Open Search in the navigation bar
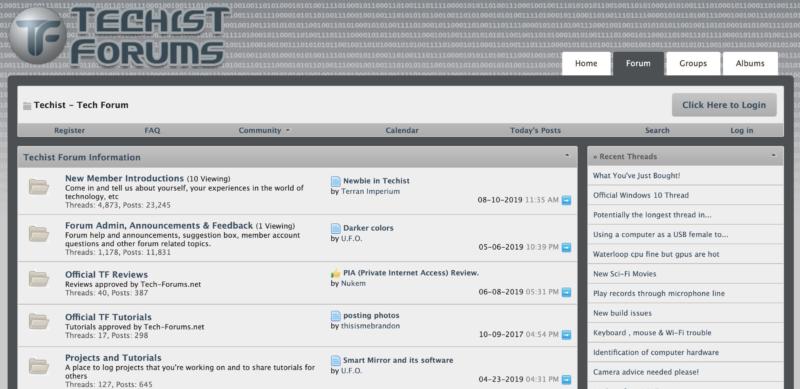The width and height of the screenshot is (800, 389). click(657, 131)
